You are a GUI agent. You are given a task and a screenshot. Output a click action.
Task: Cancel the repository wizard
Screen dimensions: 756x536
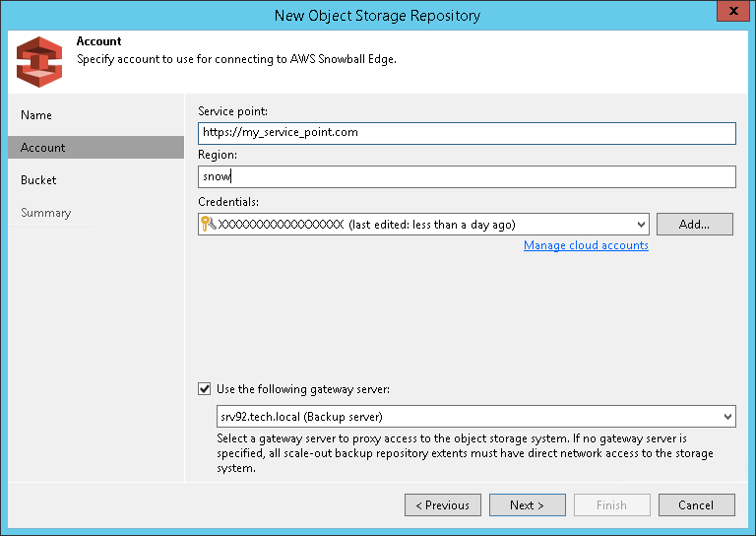[696, 505]
